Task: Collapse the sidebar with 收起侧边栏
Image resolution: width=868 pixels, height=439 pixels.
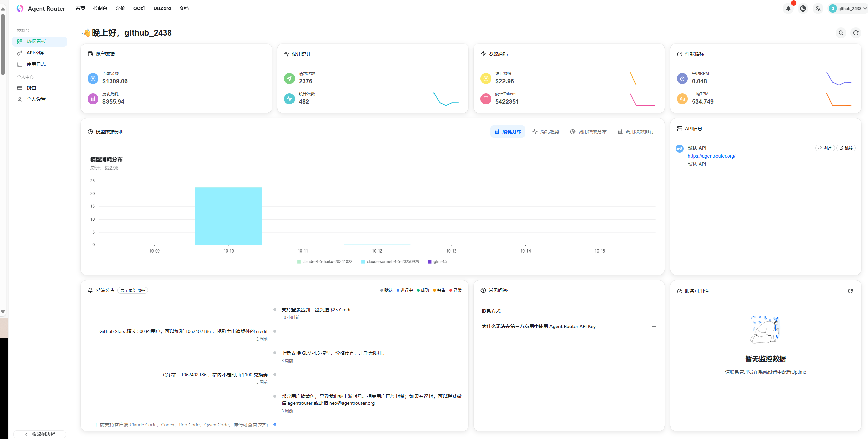Action: click(40, 434)
